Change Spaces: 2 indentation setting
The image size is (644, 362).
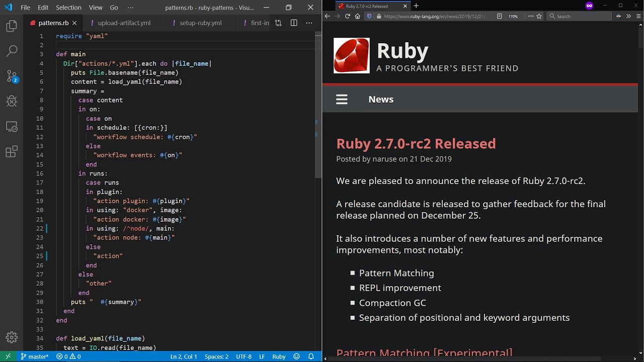(216, 356)
